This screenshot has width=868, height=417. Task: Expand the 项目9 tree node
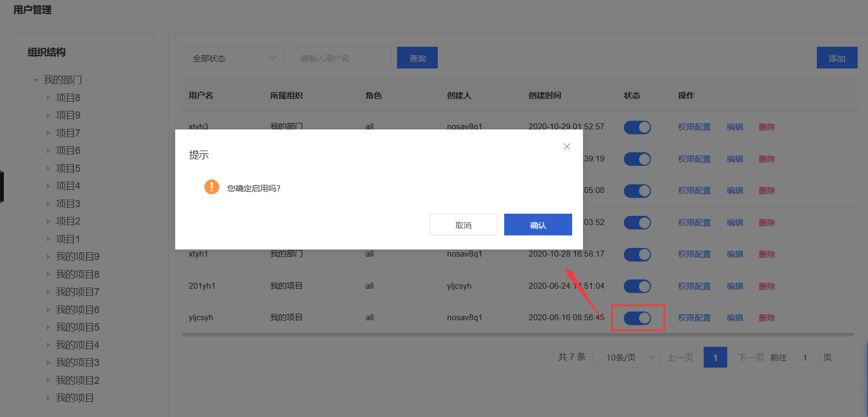click(48, 115)
